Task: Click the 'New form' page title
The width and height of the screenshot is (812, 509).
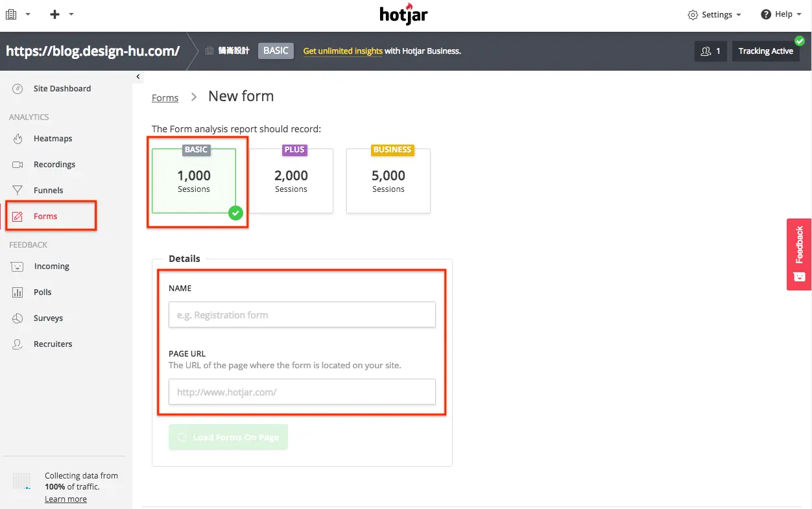Action: [241, 96]
